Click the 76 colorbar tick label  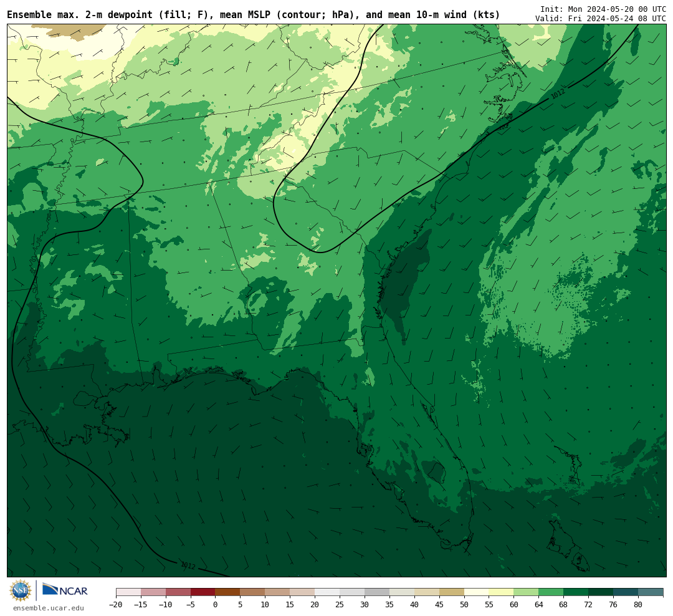tap(614, 605)
